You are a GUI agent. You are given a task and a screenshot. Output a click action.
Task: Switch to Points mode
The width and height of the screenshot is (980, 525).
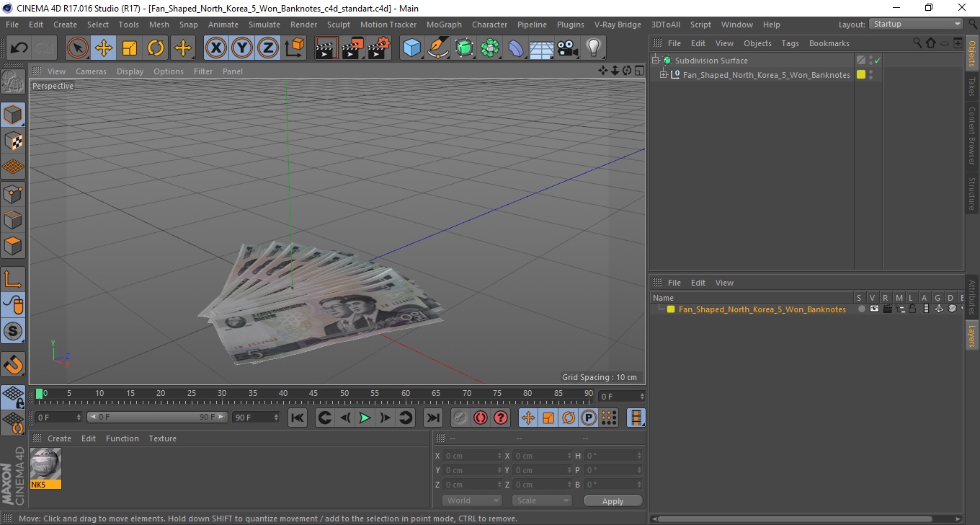[13, 193]
